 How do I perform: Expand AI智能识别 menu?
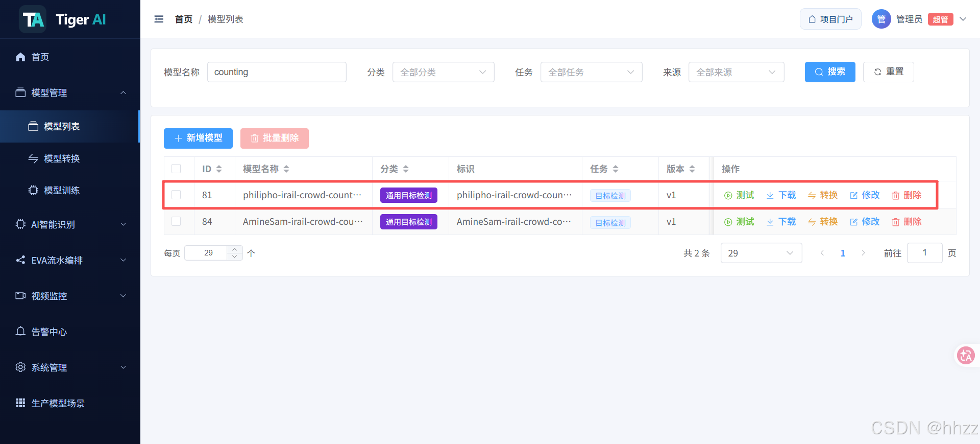coord(70,224)
